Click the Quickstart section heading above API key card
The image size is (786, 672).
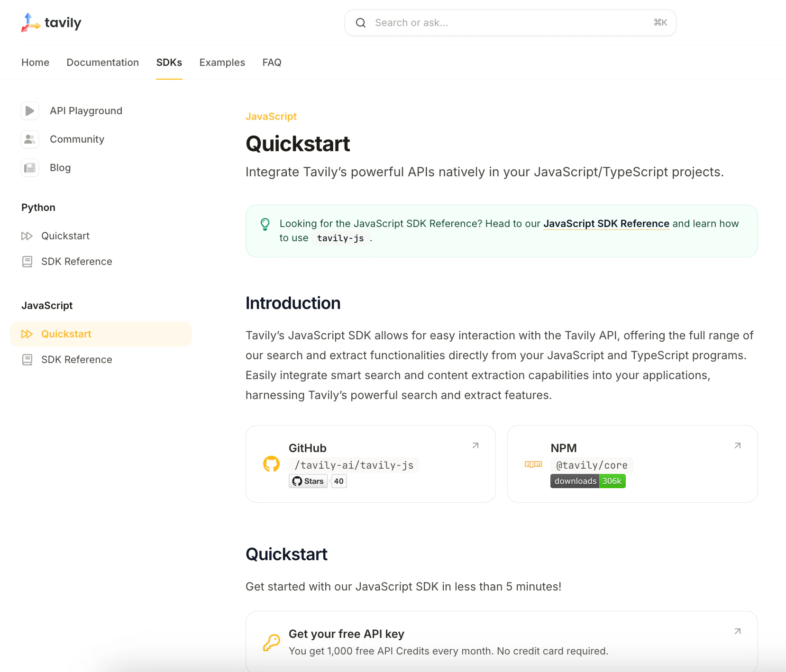[x=286, y=554]
